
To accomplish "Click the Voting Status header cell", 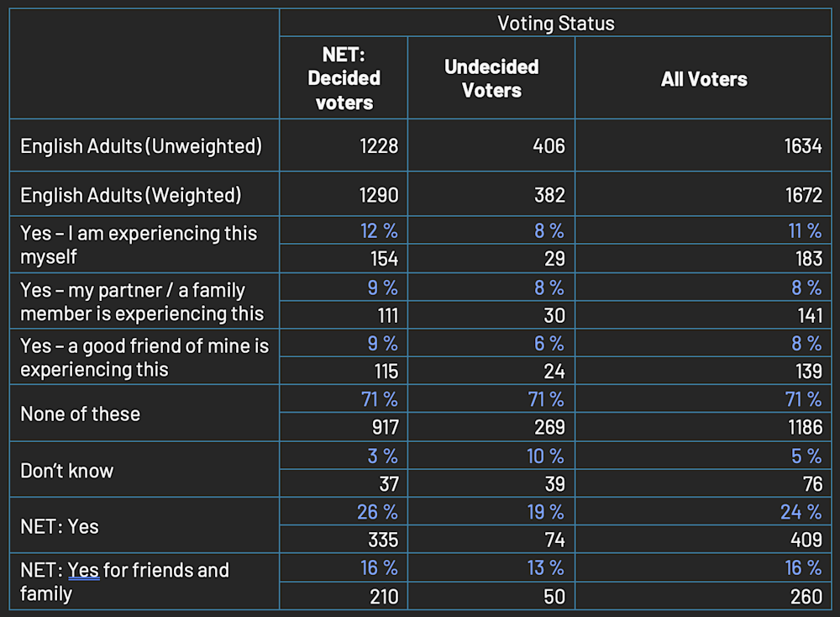I will coord(555,23).
